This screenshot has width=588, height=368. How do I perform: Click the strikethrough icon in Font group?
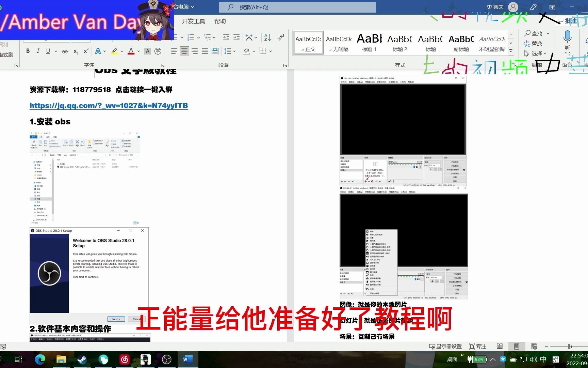[x=65, y=51]
